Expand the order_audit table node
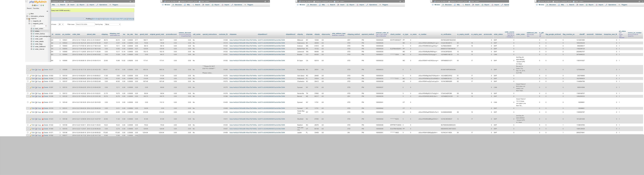Screen dimensions: 644x175 (31, 39)
